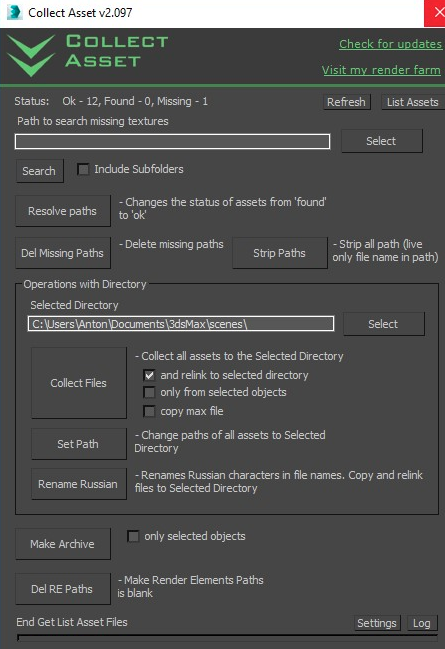Open Settings at the bottom
Screen dimensions: 445x649
point(377,623)
